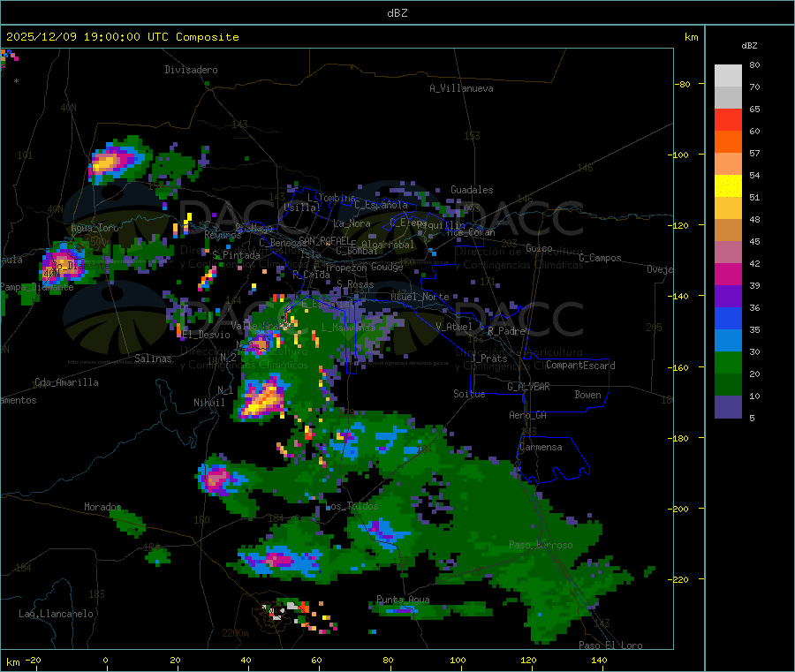Click the J_Prats label
The image size is (795, 672).
(488, 359)
